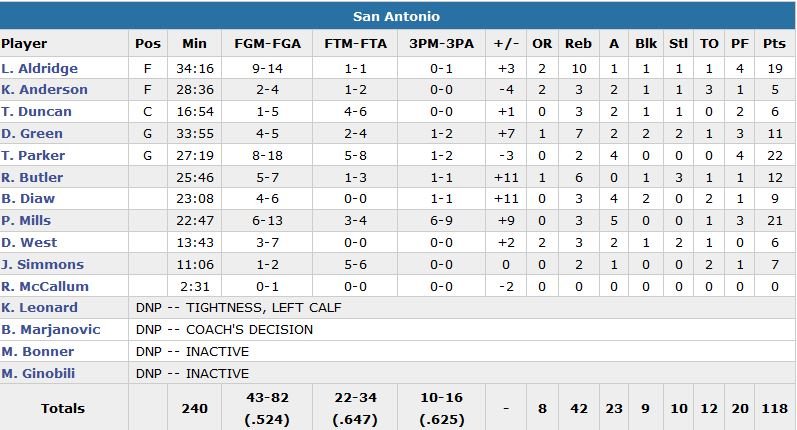
Task: Click the Reb column header
Action: point(578,44)
